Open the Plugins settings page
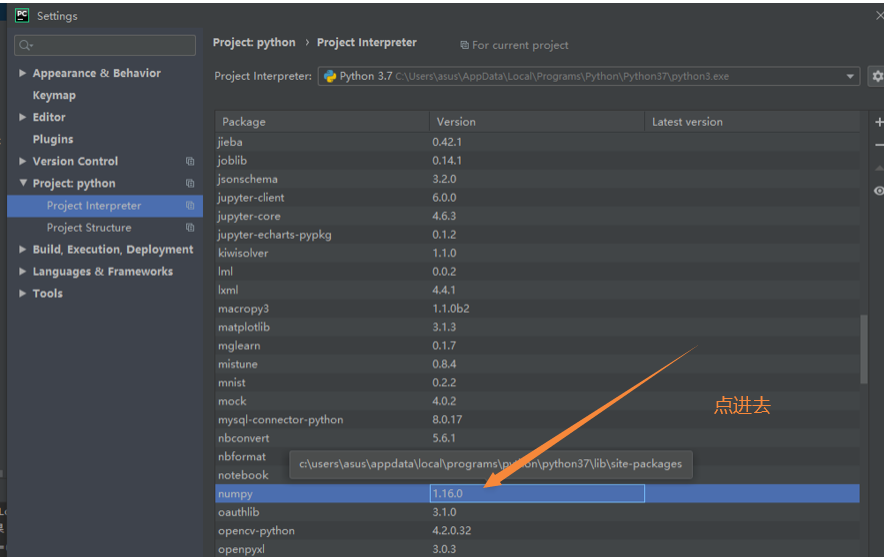This screenshot has width=884, height=557. pos(53,139)
